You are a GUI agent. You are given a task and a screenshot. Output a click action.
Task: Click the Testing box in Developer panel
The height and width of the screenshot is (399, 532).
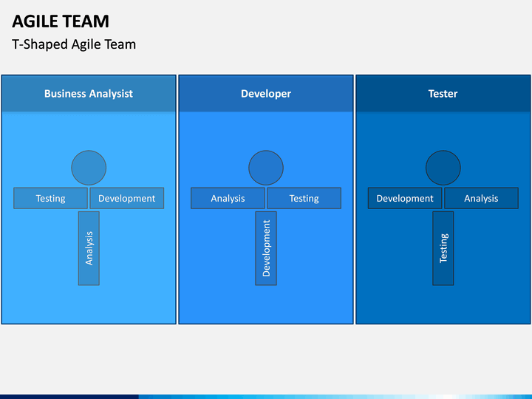(x=304, y=198)
